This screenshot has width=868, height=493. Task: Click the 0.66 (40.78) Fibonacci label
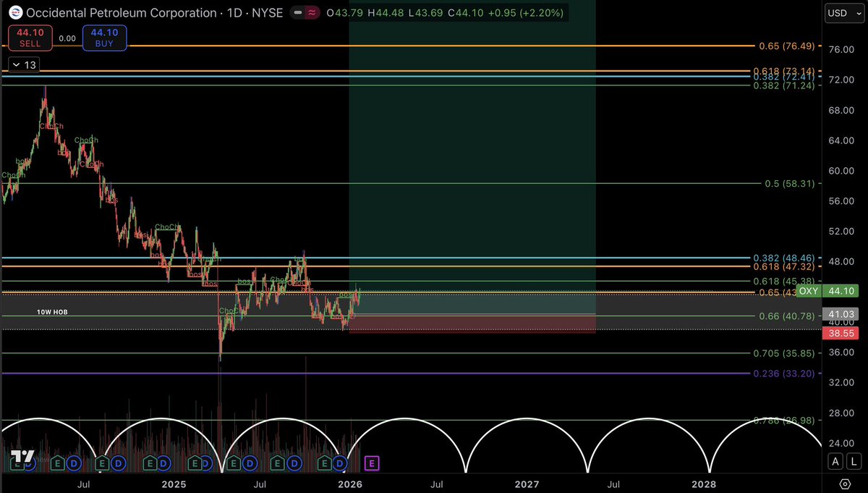(x=787, y=316)
